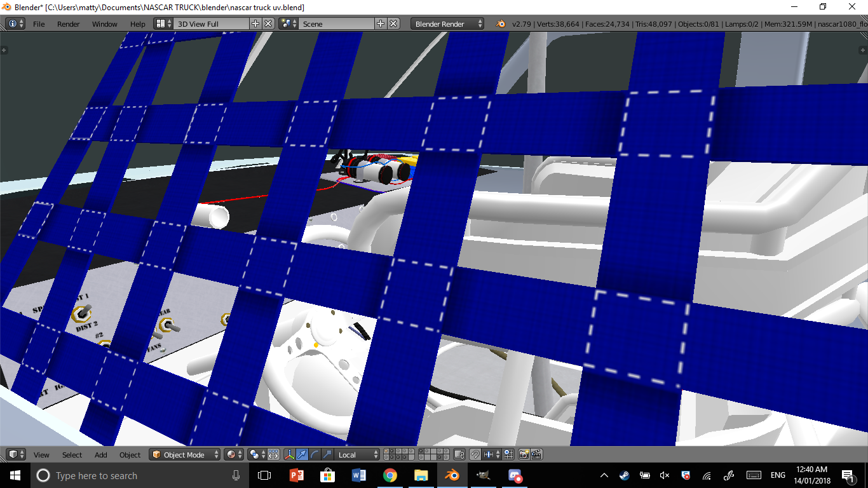Open the Window menu
This screenshot has width=868, height=488.
coord(105,24)
